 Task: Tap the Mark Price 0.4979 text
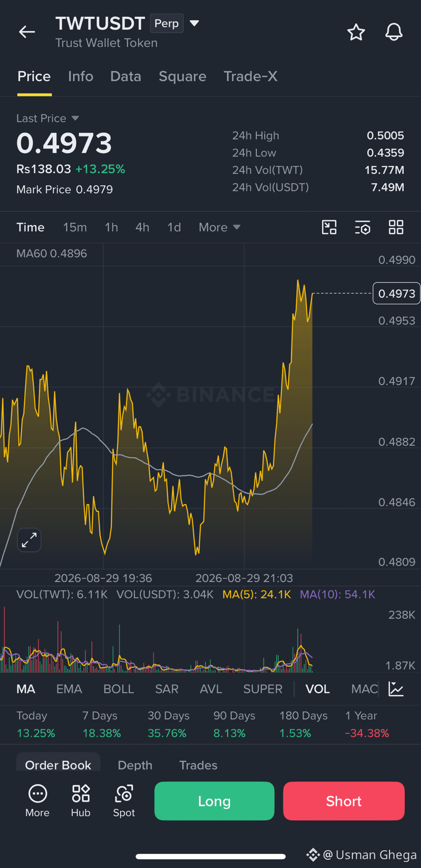65,190
